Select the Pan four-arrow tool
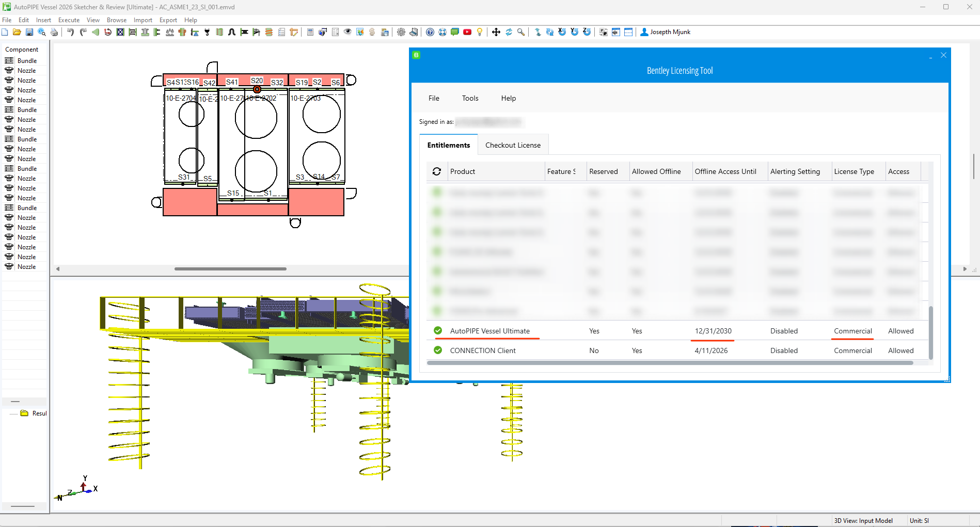The height and width of the screenshot is (527, 980). coord(496,32)
